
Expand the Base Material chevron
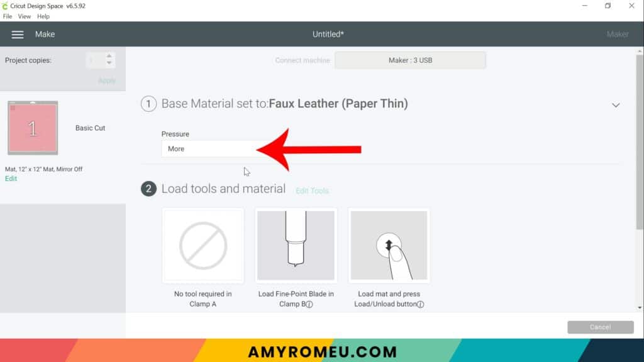pyautogui.click(x=616, y=105)
